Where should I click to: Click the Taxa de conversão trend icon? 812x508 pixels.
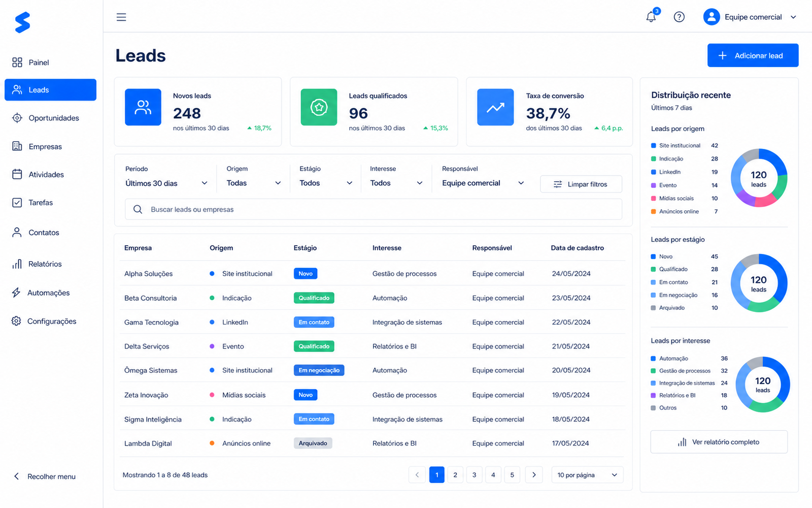pyautogui.click(x=495, y=107)
